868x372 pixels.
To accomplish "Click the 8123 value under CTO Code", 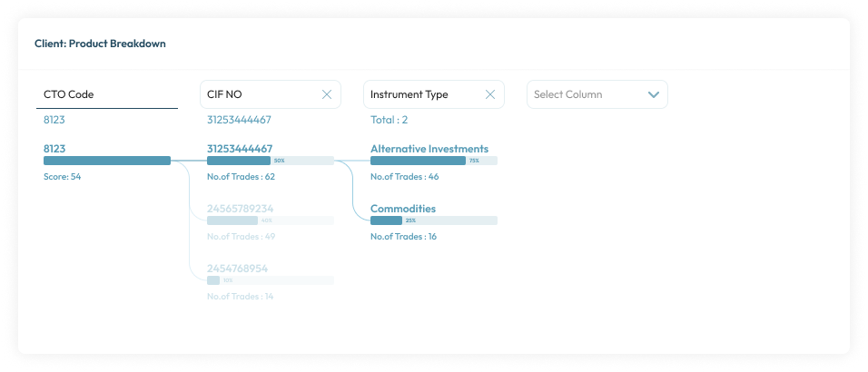I will [54, 120].
